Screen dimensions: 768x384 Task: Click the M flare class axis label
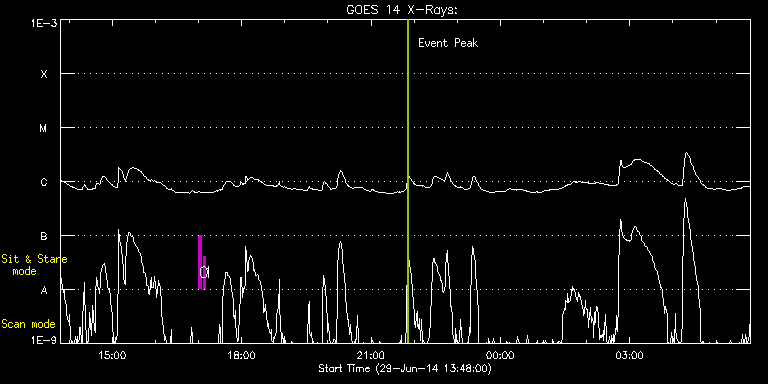pos(44,128)
